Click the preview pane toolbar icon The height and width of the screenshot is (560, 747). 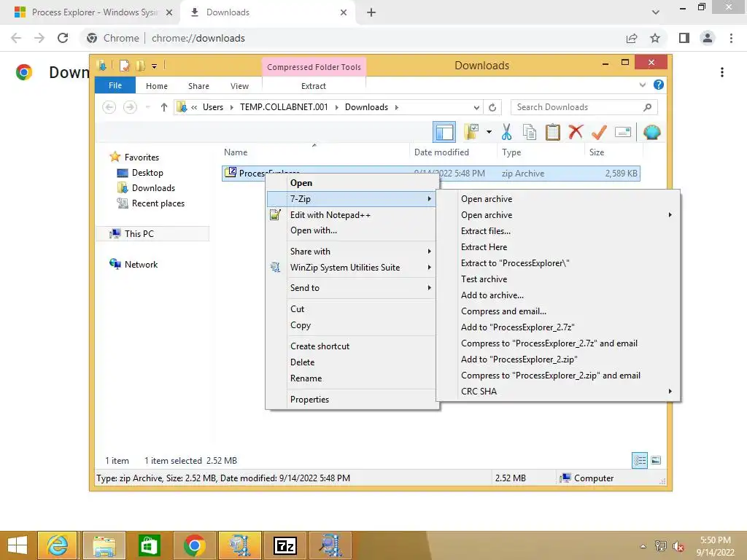[444, 132]
